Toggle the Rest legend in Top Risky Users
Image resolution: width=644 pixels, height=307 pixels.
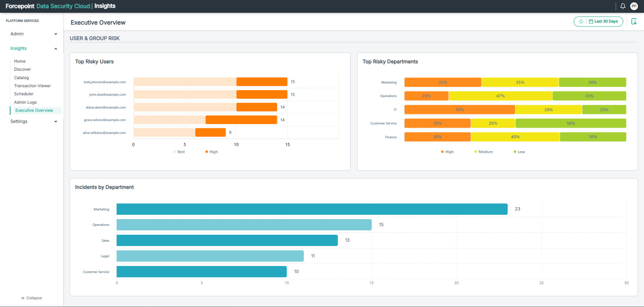click(x=179, y=152)
